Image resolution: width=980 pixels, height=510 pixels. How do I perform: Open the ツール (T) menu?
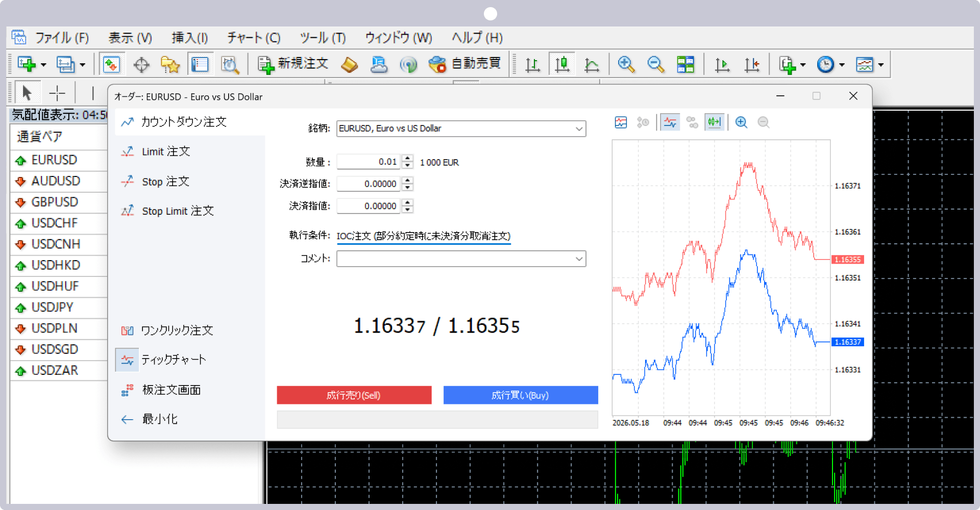click(x=323, y=38)
